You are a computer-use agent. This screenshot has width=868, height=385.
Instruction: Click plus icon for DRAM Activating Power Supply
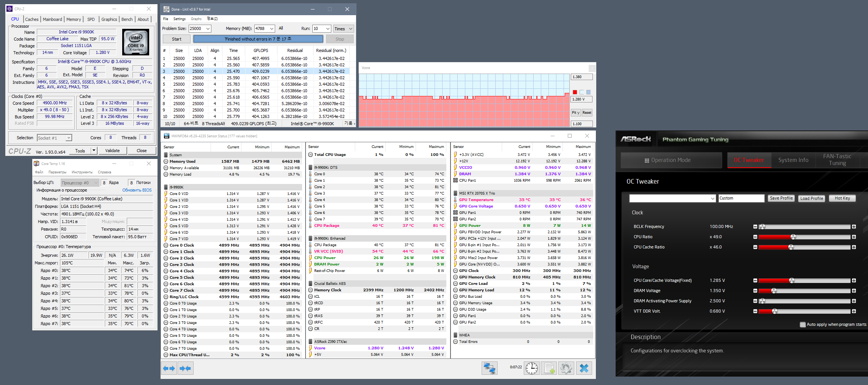click(854, 301)
